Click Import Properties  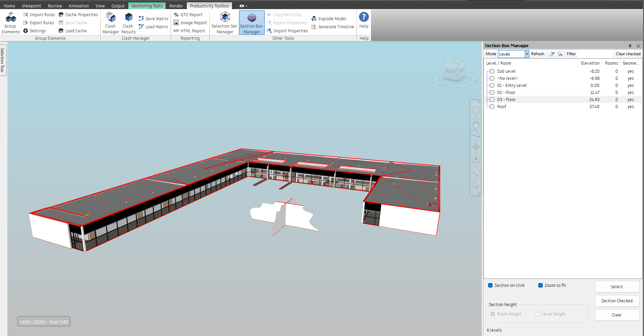click(287, 31)
